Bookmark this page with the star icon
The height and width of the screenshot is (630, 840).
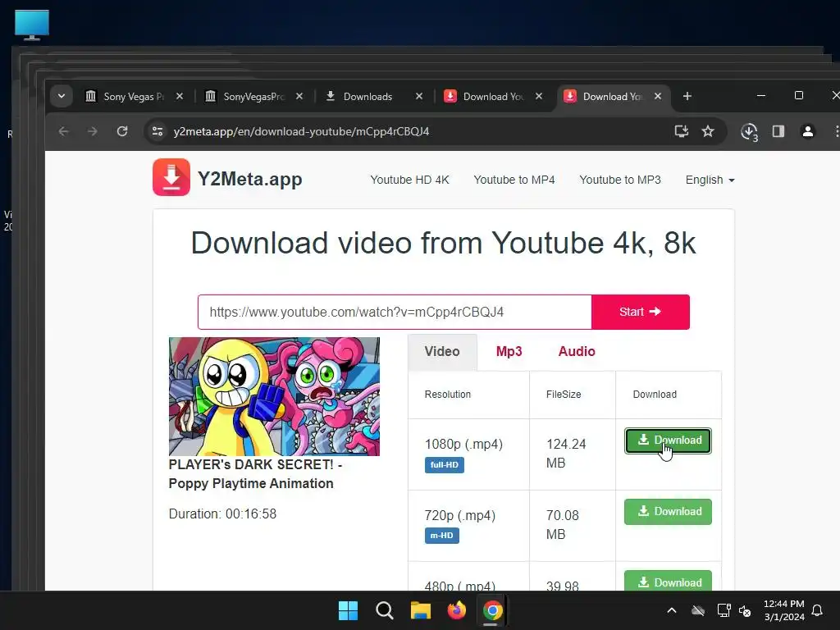click(x=708, y=131)
